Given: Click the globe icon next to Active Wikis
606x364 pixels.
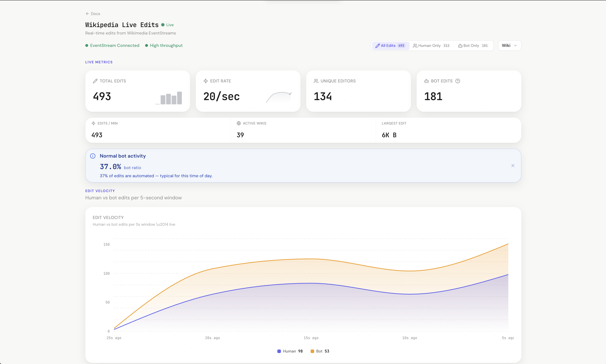Looking at the screenshot, I should tap(238, 123).
